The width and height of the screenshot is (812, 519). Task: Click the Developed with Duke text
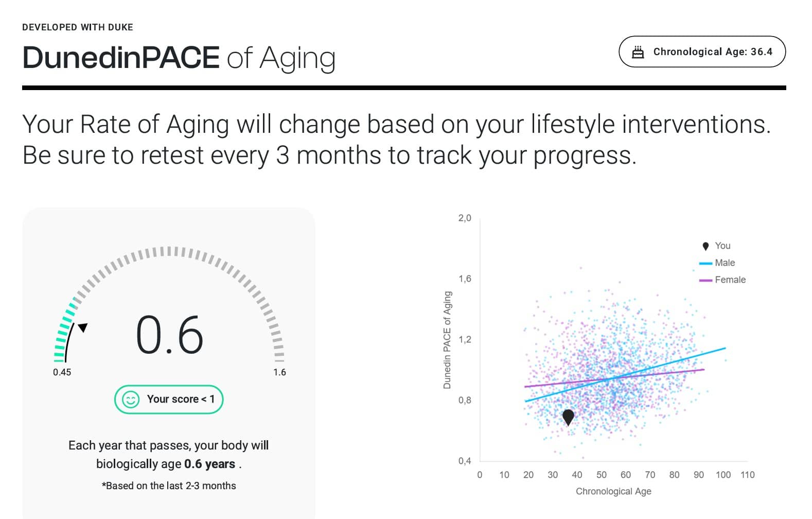(78, 27)
